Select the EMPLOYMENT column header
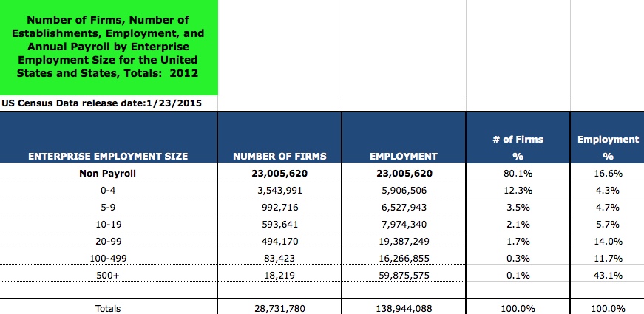The height and width of the screenshot is (314, 644). (404, 137)
